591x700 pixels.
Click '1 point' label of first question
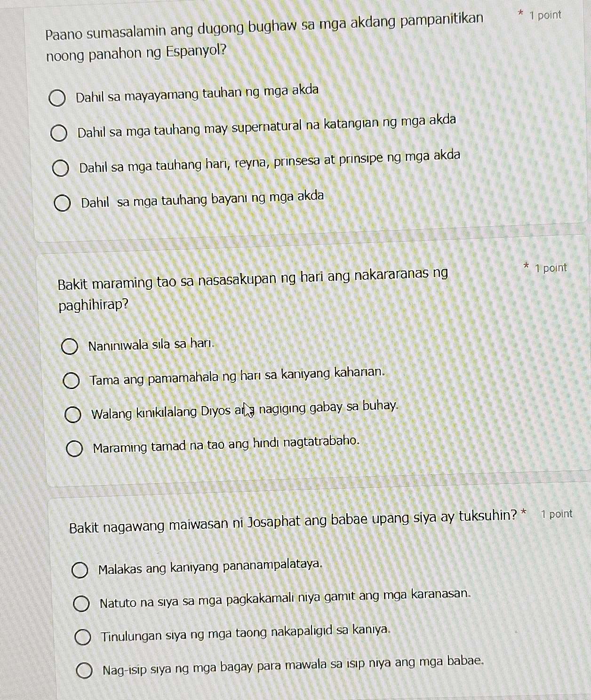click(545, 15)
